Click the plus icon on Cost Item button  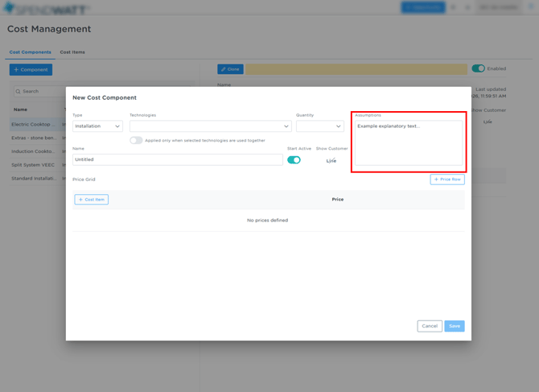pyautogui.click(x=80, y=200)
